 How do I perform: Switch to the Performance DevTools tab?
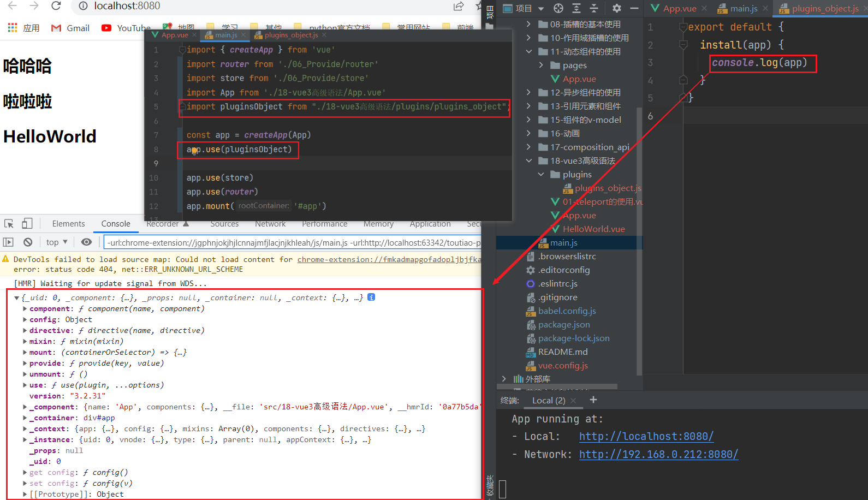pos(324,224)
